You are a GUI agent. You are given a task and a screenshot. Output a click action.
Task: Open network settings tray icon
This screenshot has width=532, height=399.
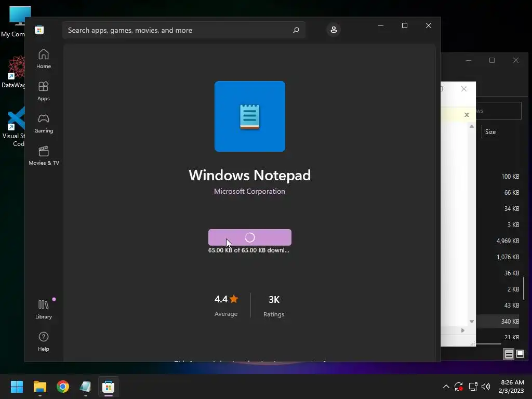point(473,387)
